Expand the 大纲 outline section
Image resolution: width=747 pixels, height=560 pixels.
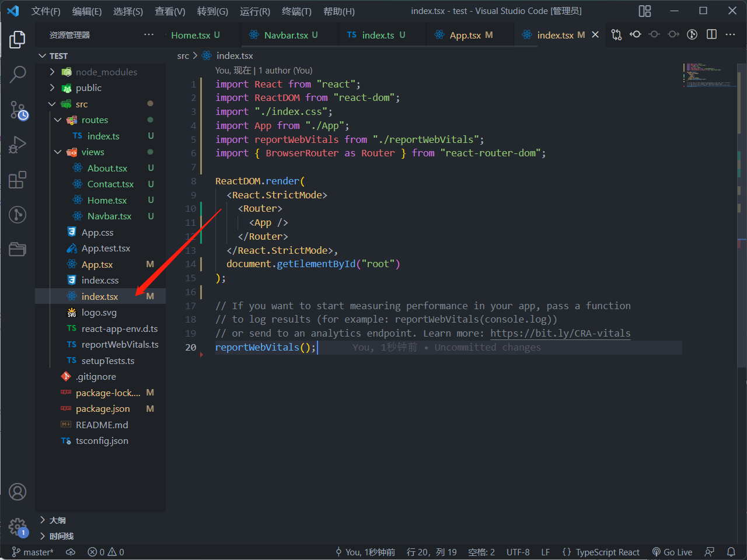(x=100, y=520)
